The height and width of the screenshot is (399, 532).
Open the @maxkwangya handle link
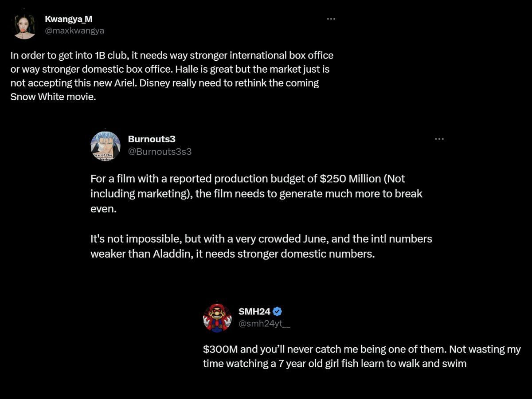(74, 31)
